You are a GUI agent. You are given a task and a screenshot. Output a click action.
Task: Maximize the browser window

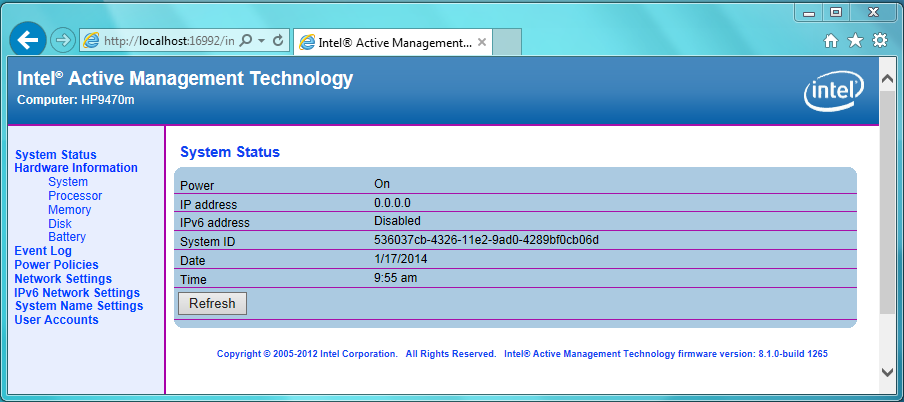point(836,12)
